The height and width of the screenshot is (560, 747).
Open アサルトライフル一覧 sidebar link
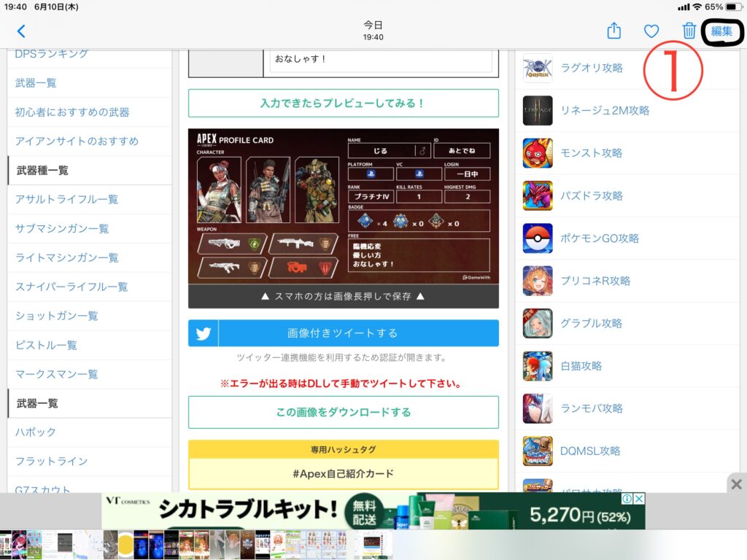(66, 199)
